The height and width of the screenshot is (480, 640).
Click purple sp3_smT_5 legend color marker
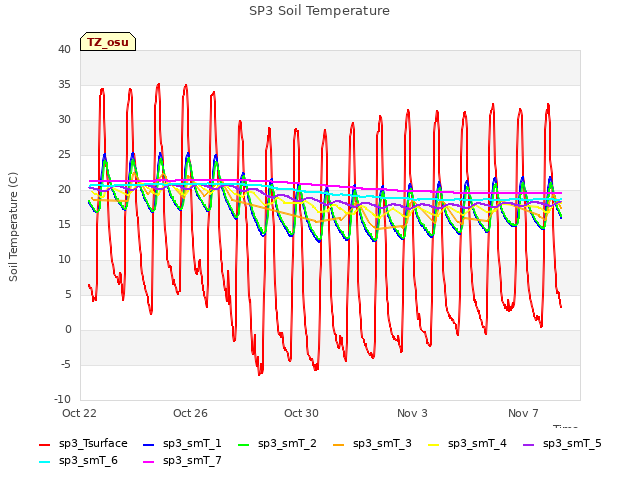click(x=528, y=444)
